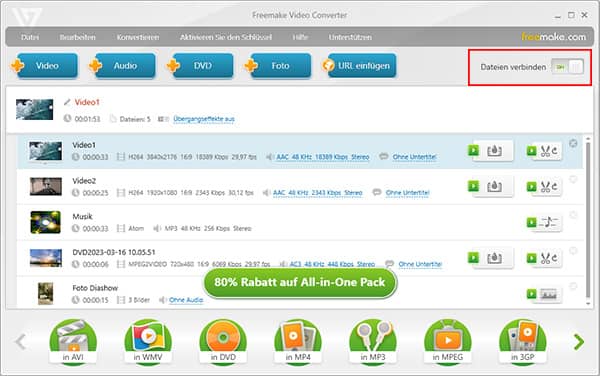Click the scissors edit icon for Video1
Screen dimensions: 600x376
[x=549, y=151]
